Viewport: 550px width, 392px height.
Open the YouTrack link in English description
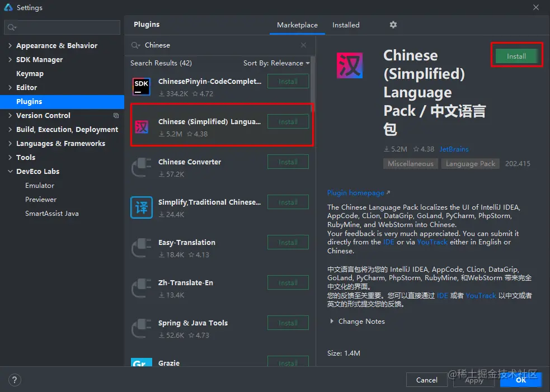(x=432, y=242)
